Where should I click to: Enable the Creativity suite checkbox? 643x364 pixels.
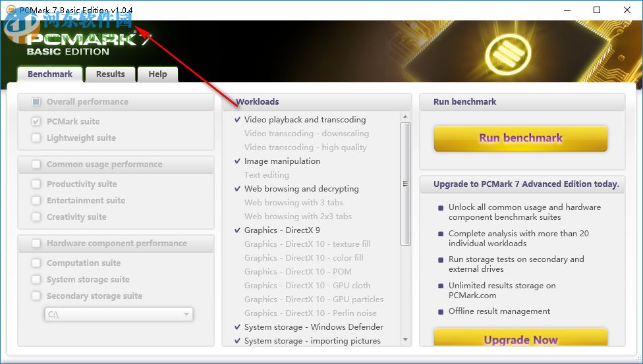pos(36,217)
